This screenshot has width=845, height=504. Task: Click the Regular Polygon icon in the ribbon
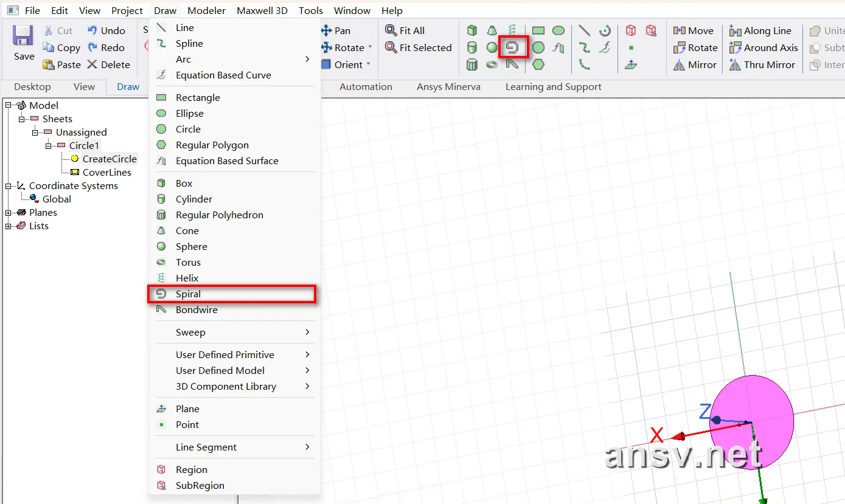coord(538,64)
